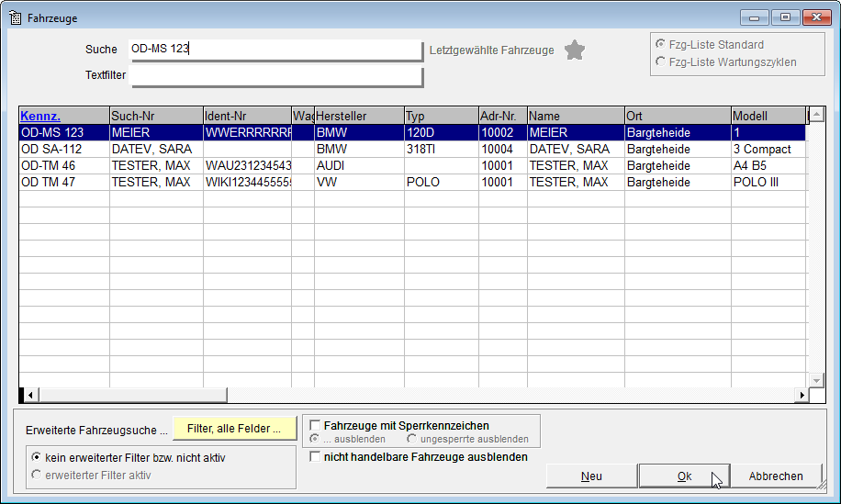The width and height of the screenshot is (841, 504).
Task: Click the Name column header
Action: [576, 116]
